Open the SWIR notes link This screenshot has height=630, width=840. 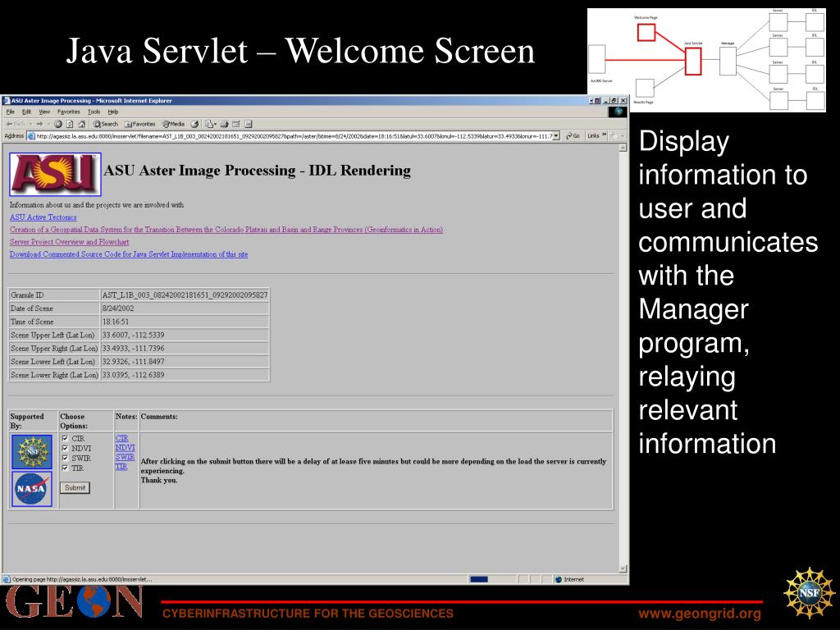(125, 457)
